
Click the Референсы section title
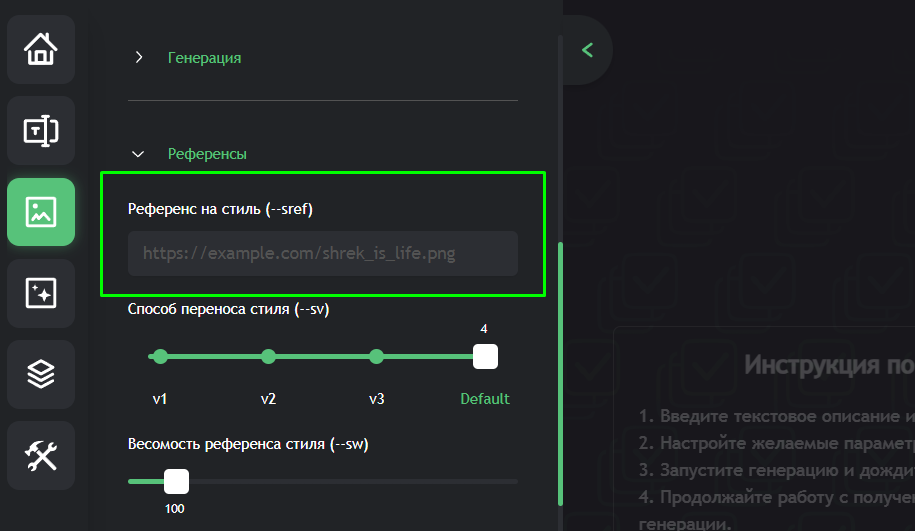pyautogui.click(x=207, y=154)
